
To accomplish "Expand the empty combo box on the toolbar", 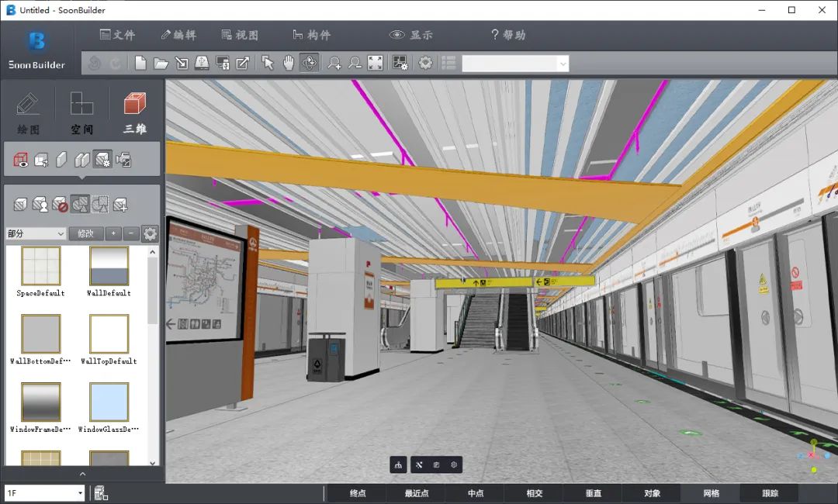I will coord(564,63).
